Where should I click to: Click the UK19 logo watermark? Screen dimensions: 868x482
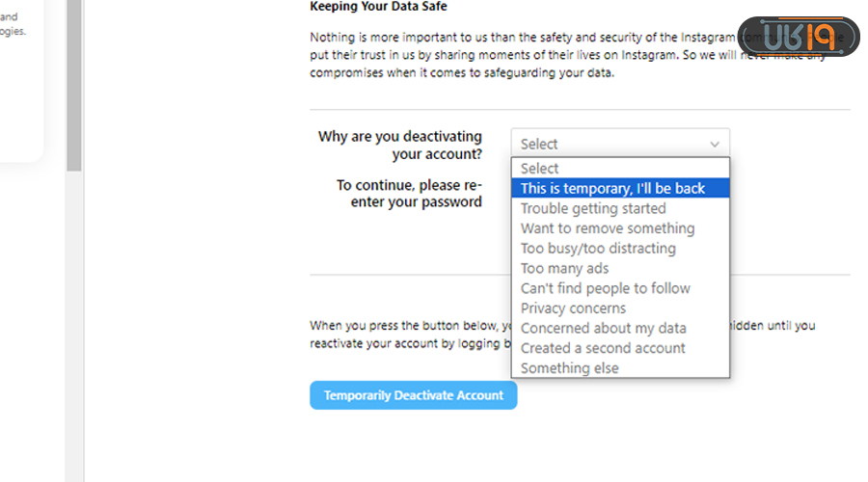click(798, 36)
